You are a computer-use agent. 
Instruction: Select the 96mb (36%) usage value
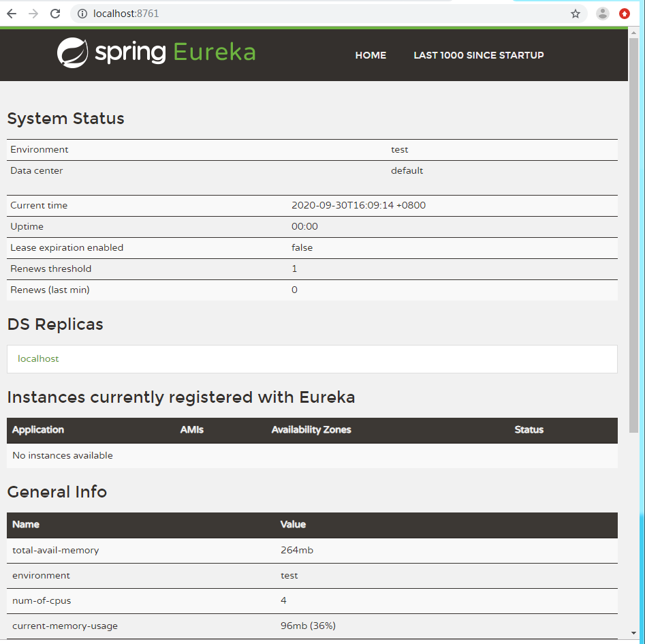click(x=308, y=626)
